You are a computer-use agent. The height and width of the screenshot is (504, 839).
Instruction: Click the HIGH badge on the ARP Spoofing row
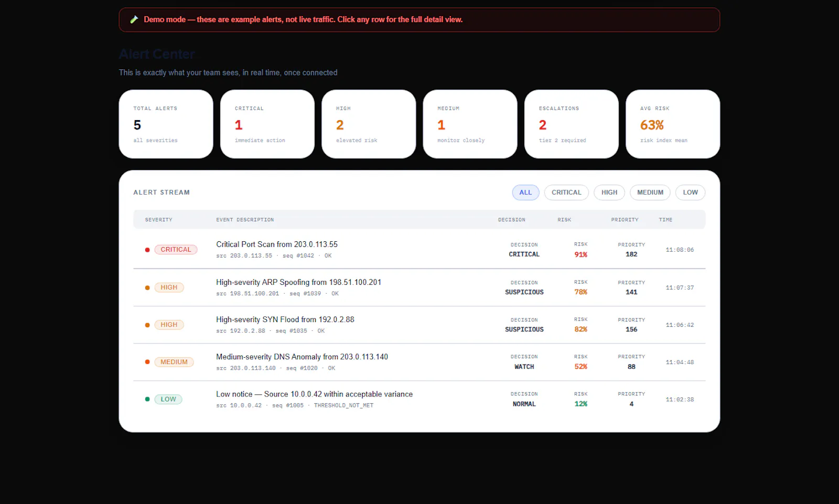[169, 287]
